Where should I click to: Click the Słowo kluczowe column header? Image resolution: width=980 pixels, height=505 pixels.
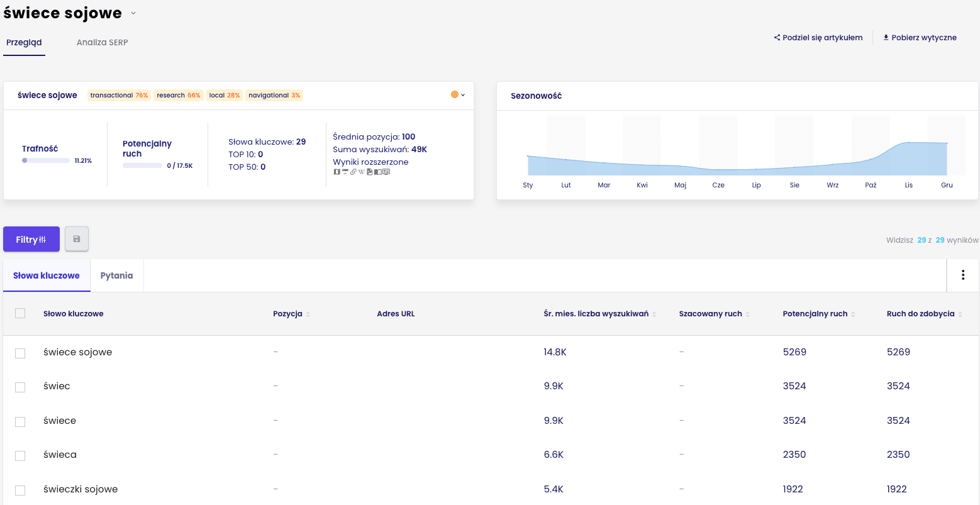tap(74, 314)
